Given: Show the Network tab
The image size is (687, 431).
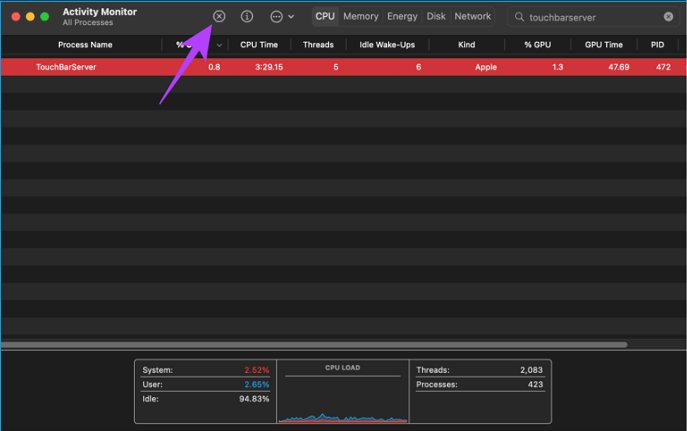Looking at the screenshot, I should point(472,16).
